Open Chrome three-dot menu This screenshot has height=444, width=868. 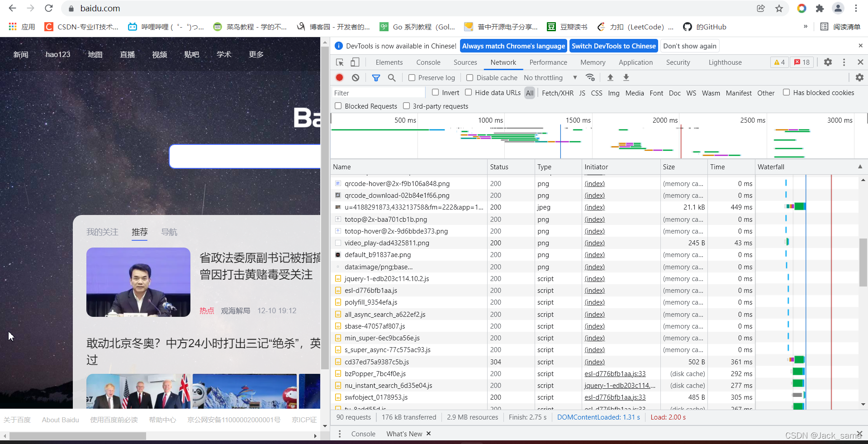coord(856,8)
